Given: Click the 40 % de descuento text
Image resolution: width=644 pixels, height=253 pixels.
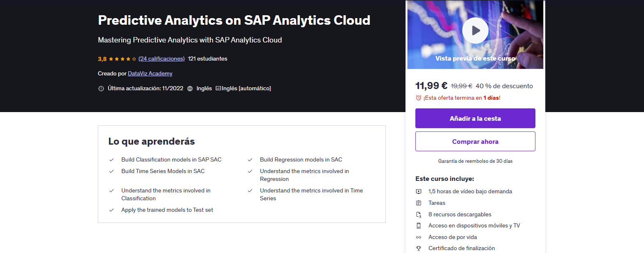Looking at the screenshot, I should (x=504, y=86).
